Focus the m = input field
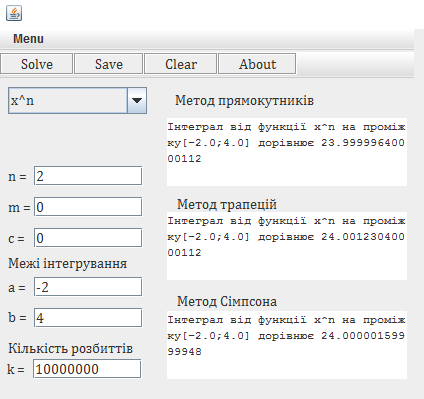 [88, 207]
